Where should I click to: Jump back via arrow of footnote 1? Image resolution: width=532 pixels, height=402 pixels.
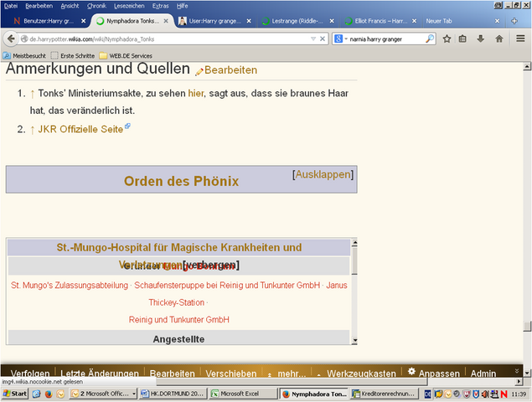click(x=33, y=94)
